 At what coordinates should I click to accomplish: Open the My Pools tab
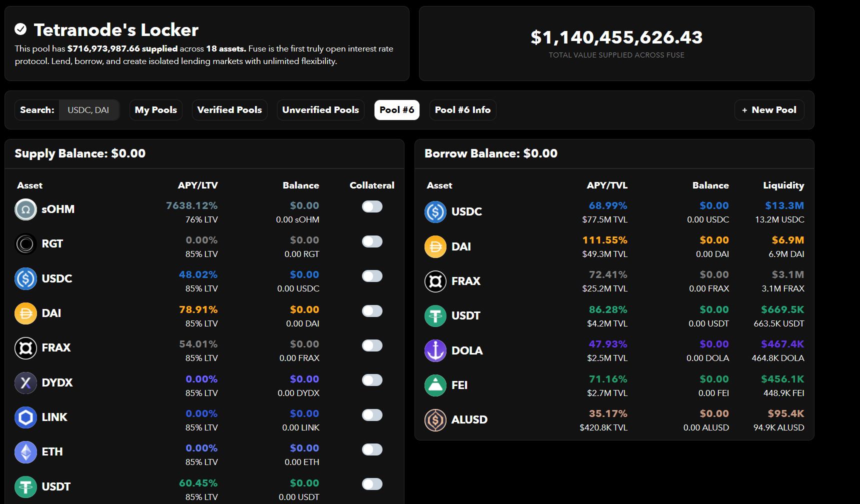click(156, 110)
